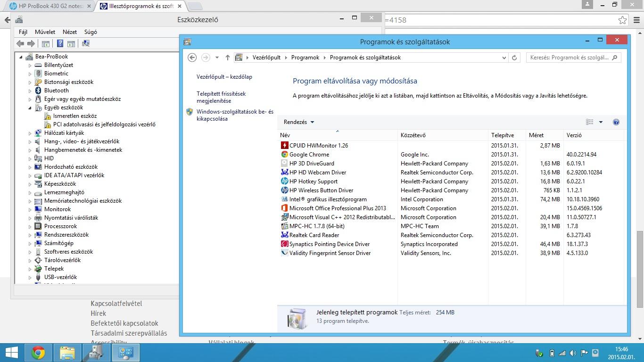Open File Explorer from the taskbar
This screenshot has width=644, height=362.
click(67, 353)
